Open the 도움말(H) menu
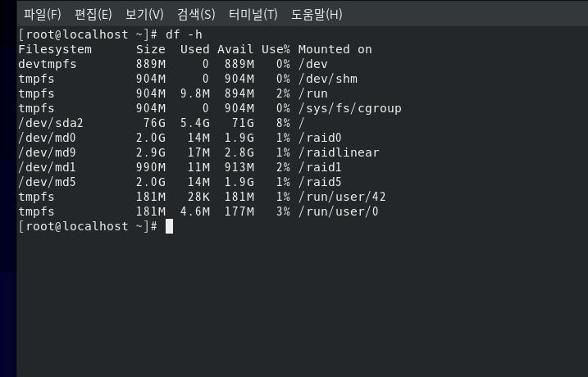Viewport: 588px width, 377px height. click(317, 15)
